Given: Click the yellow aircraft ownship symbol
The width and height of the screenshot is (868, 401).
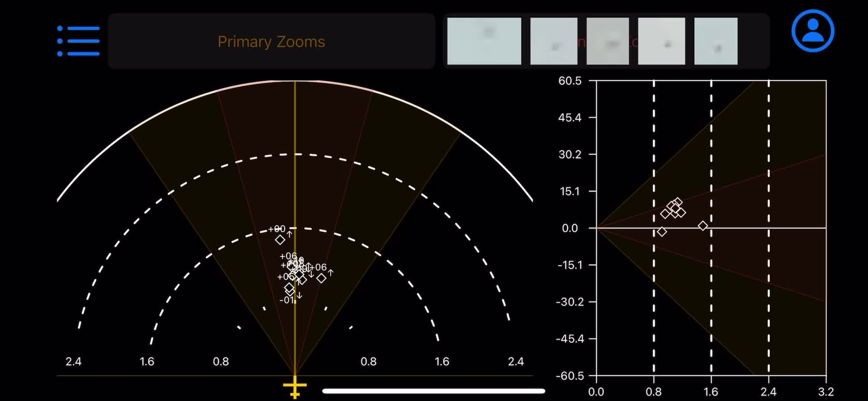Looking at the screenshot, I should click(295, 387).
